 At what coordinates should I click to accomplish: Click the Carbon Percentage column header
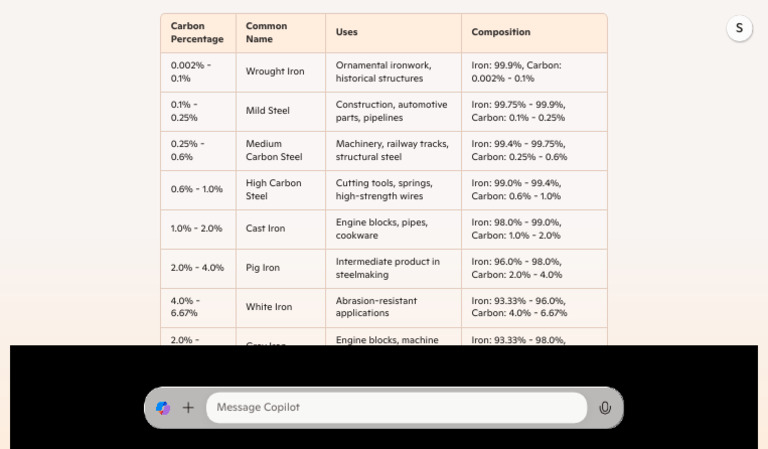coord(197,33)
